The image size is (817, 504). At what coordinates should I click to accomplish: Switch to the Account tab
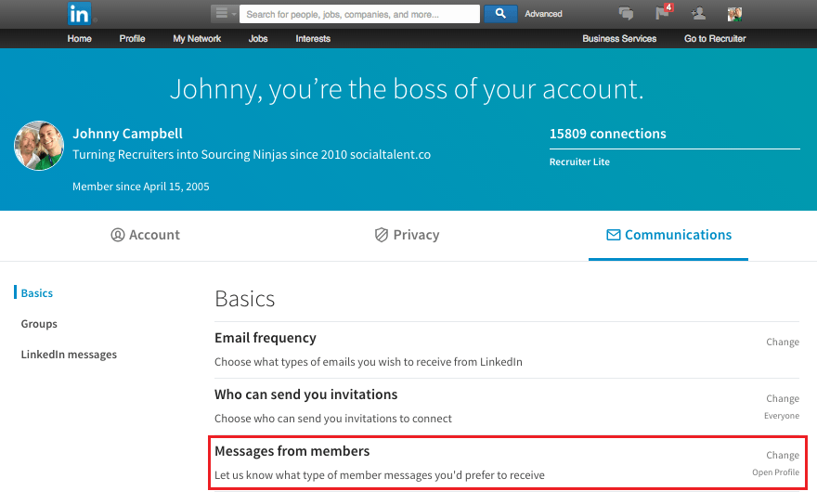[146, 235]
